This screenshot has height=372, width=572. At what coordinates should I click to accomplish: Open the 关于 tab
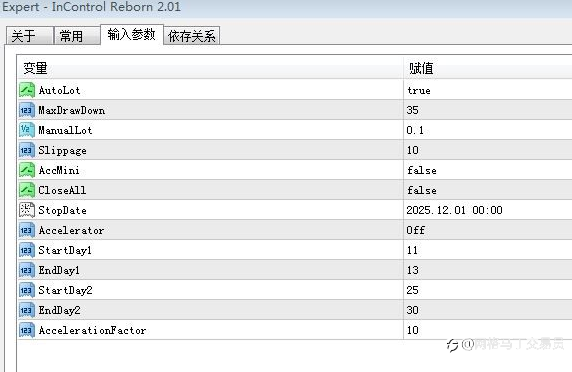pos(30,36)
